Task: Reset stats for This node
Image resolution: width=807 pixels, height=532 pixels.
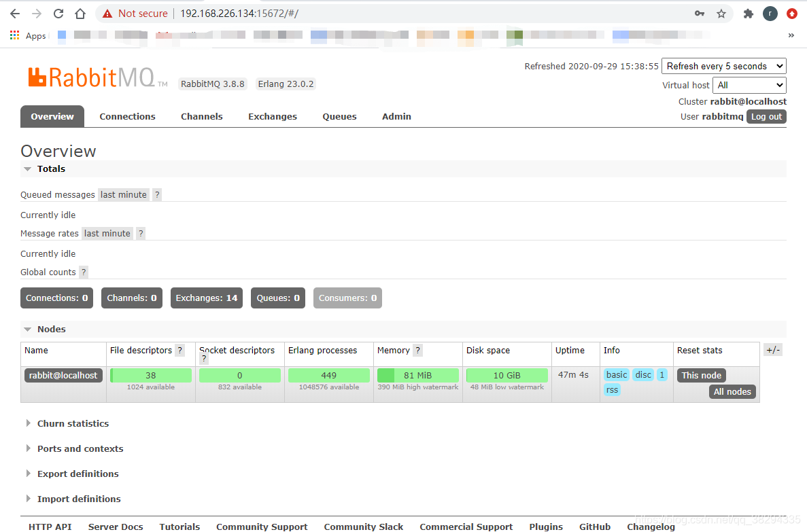Action: [702, 375]
